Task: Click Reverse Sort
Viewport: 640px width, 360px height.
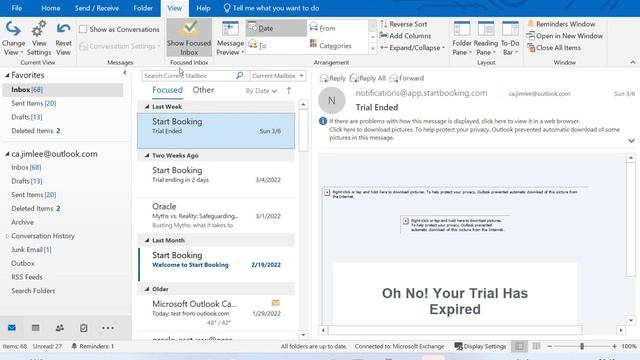Action: [x=403, y=24]
